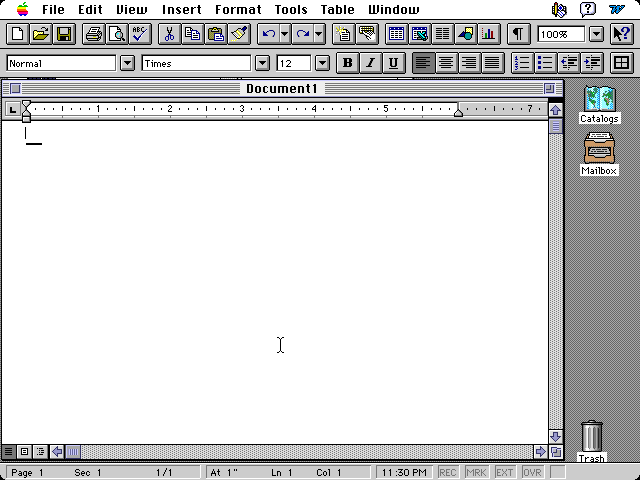This screenshot has width=640, height=480.
Task: Click the AutoFormat toolbar icon
Action: click(x=344, y=34)
